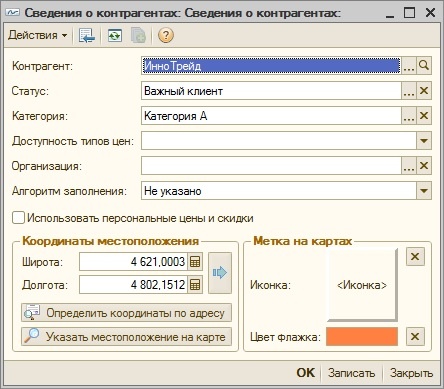
Task: Enable Использовать персональные цены и скидки checkbox
Action: point(18,218)
